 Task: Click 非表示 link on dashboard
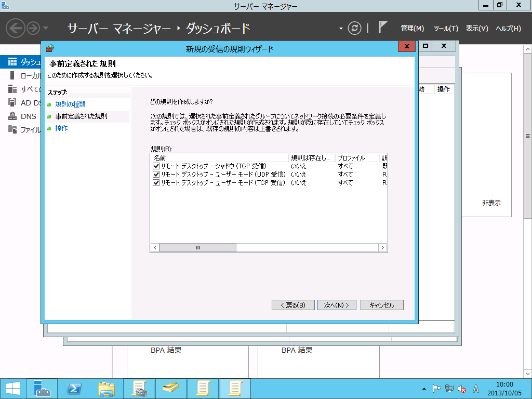point(491,203)
